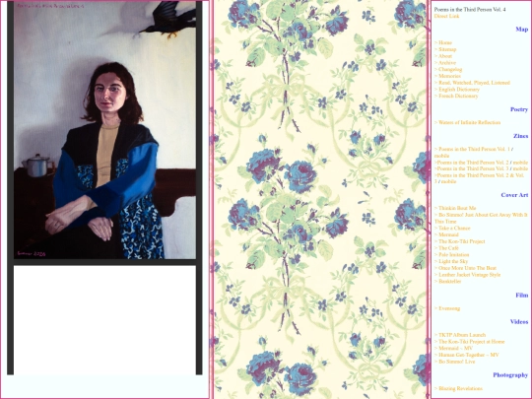The width and height of the screenshot is (532, 399).
Task: Open the Direct Link under the zine title
Action: [446, 16]
